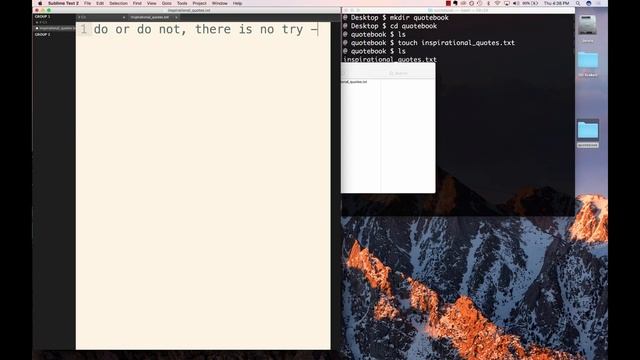Click the Thu 4:38 PM clock
The image size is (640, 360).
tap(556, 3)
